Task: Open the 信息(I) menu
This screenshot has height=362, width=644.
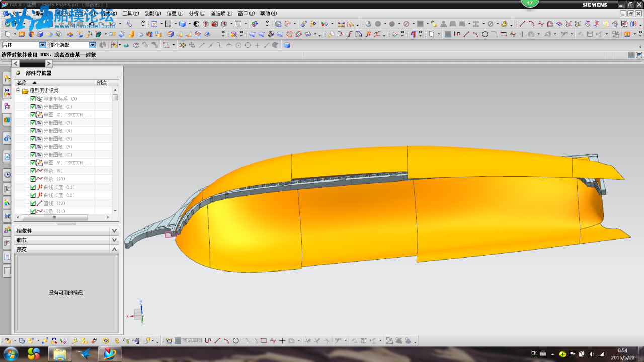Action: pos(175,14)
